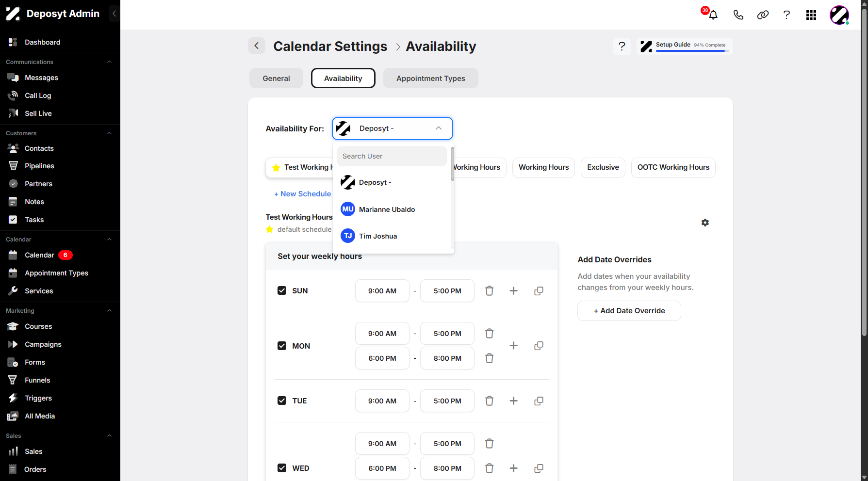
Task: Go back with the arrow button
Action: [257, 46]
